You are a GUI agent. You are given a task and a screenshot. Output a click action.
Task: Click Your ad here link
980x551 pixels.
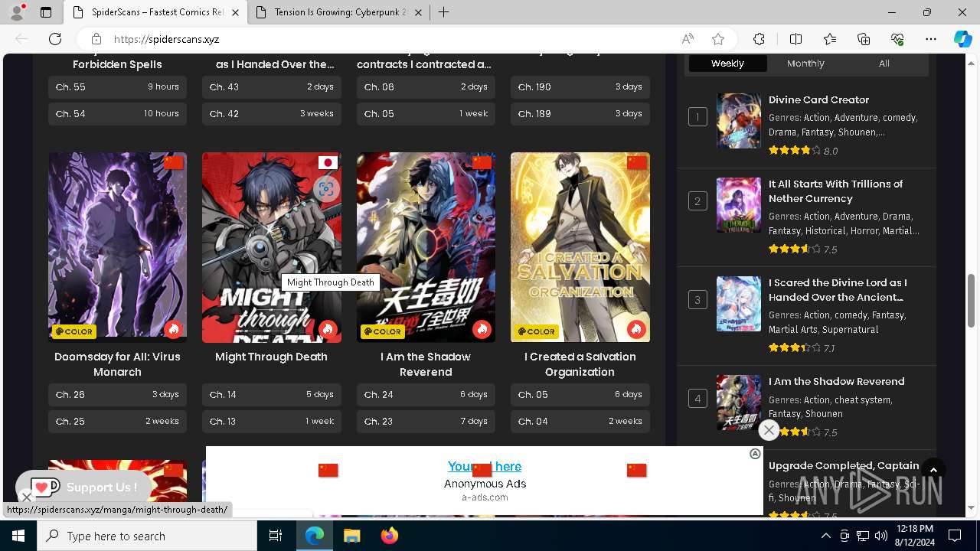click(485, 466)
